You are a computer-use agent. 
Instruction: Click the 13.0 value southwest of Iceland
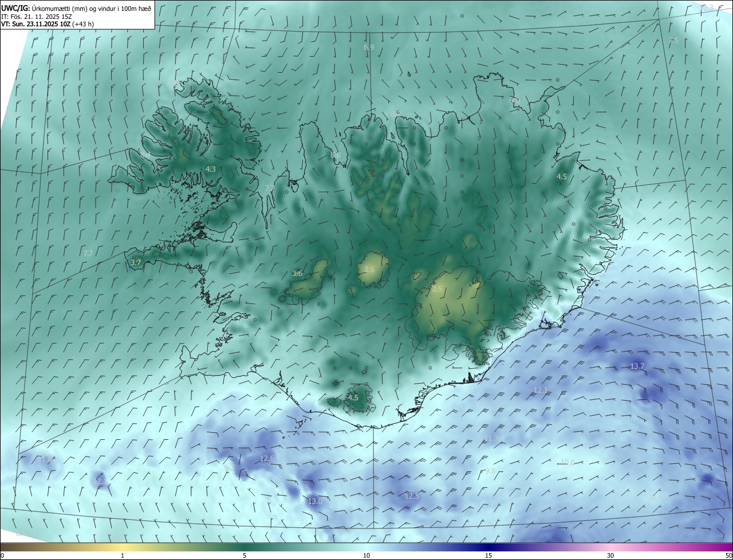(x=315, y=502)
